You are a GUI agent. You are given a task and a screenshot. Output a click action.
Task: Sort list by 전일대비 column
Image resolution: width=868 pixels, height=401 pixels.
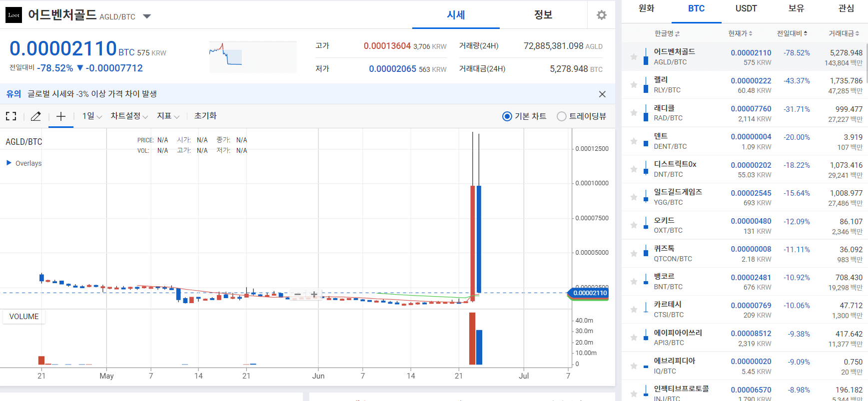tap(792, 33)
